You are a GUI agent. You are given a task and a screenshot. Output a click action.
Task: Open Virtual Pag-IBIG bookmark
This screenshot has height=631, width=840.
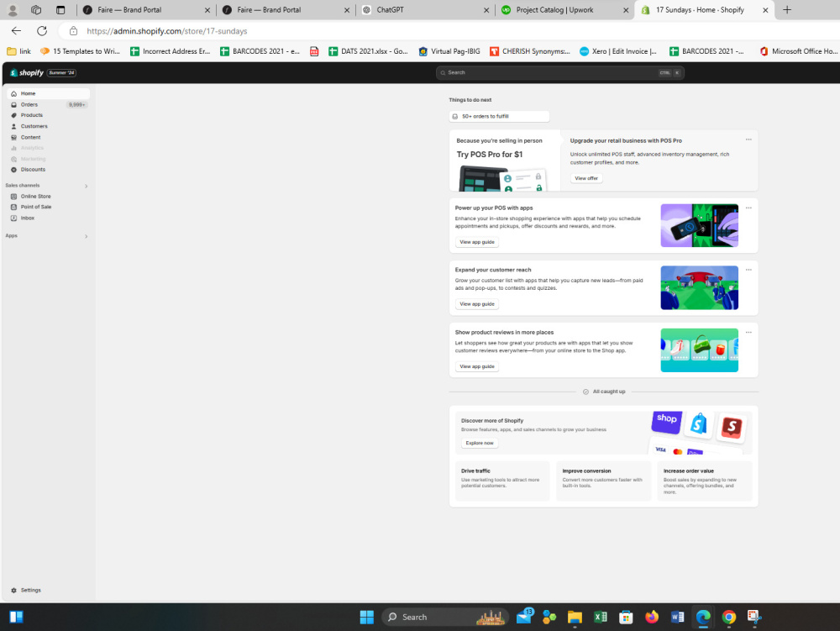coord(449,51)
